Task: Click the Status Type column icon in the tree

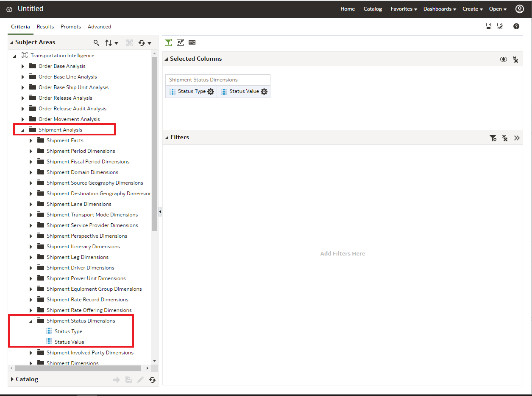Action: click(x=49, y=331)
